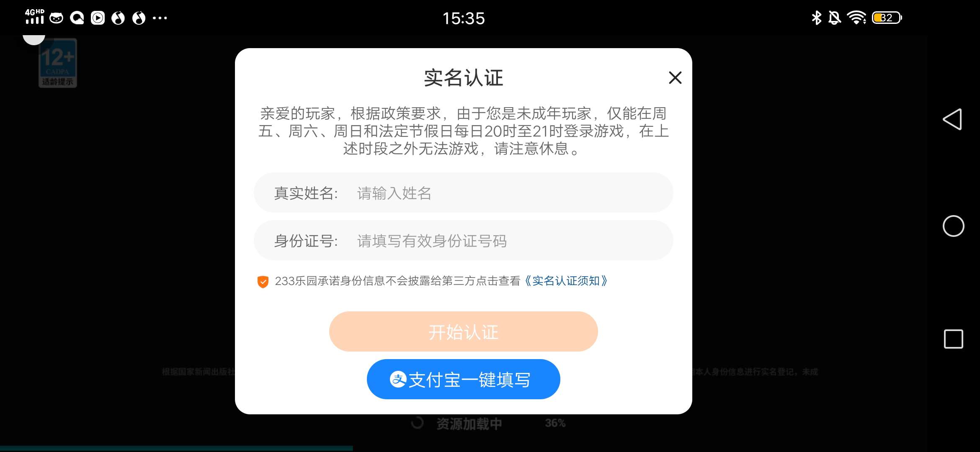Tap the Wi-Fi status icon
980x452 pixels.
pos(856,18)
